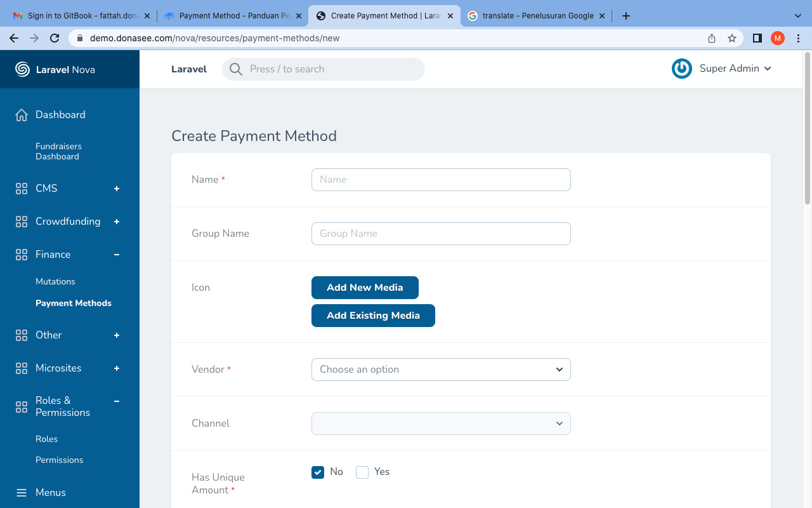
Task: Expand the Other section in sidebar
Action: [x=116, y=335]
